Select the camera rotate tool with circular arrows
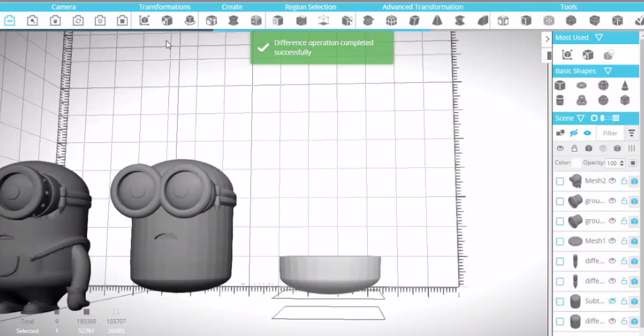This screenshot has height=336, width=644. click(x=78, y=21)
